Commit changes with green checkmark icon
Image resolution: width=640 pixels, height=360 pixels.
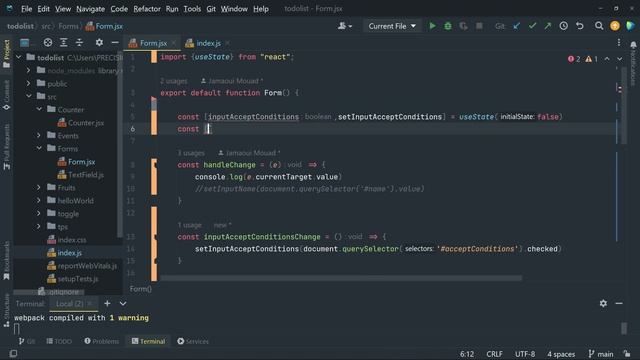(532, 26)
